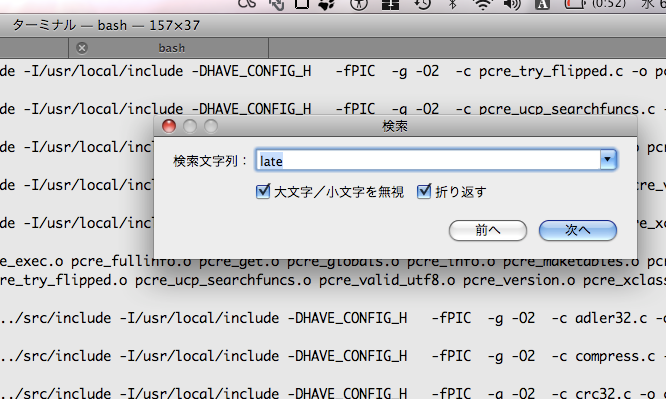Click 'pcre_ucp_searchfuncs.o' in terminal output
Viewport: 666px width, 399px height.
(223, 280)
